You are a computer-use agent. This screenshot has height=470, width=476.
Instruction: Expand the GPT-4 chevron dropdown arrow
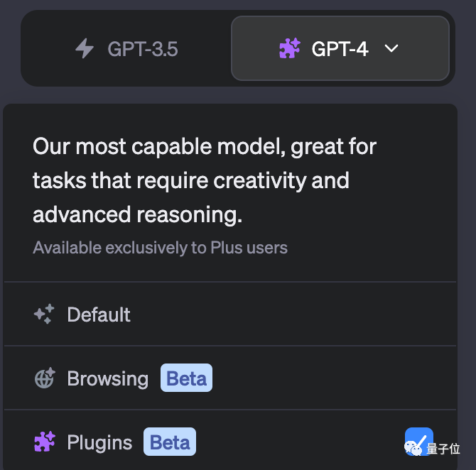[x=391, y=48]
